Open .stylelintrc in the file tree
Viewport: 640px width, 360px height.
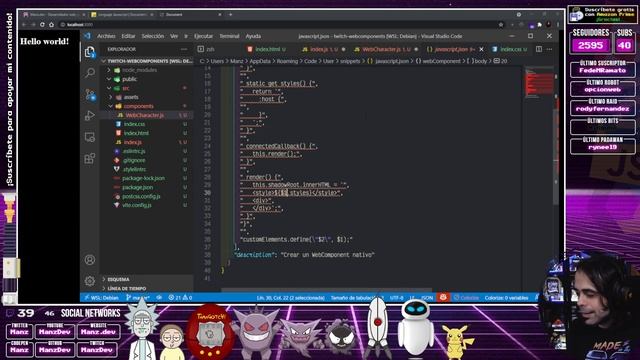coord(135,169)
